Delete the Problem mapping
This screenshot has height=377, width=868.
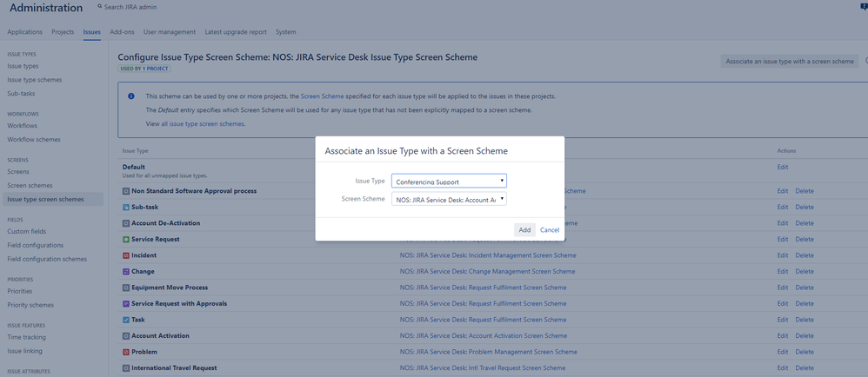coord(805,352)
